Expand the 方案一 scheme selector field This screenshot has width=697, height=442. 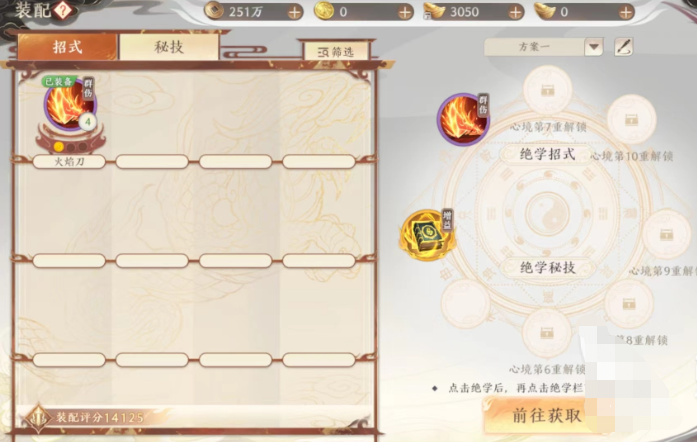(543, 47)
